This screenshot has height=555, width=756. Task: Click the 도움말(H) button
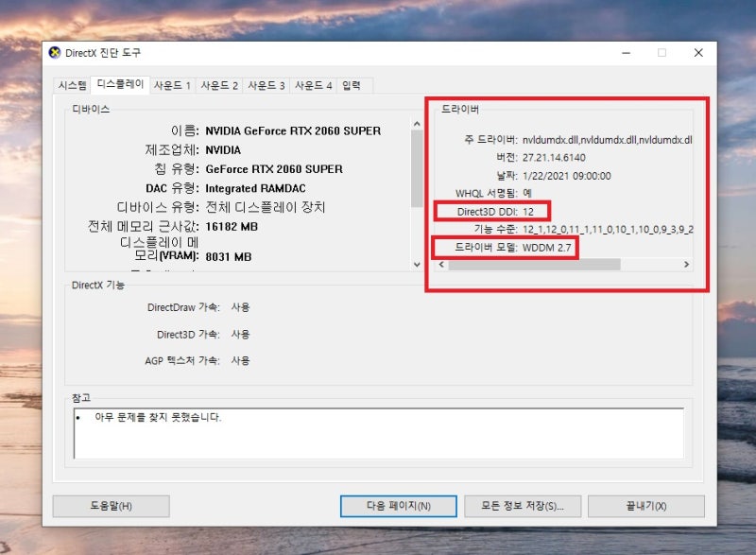(111, 506)
